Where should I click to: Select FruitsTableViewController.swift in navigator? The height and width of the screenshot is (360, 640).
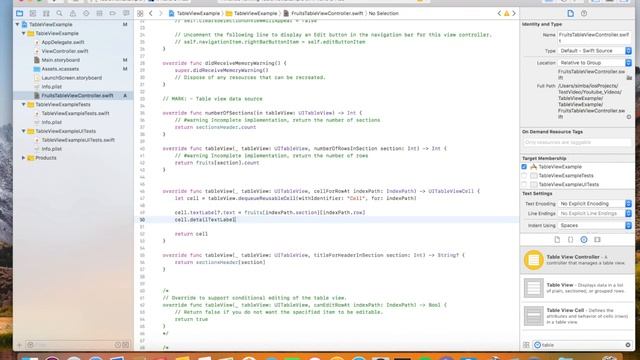tap(77, 96)
